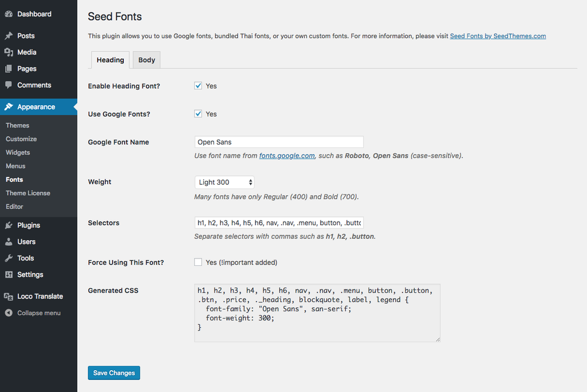Select the Tools wrench icon
The width and height of the screenshot is (587, 392).
(8, 258)
